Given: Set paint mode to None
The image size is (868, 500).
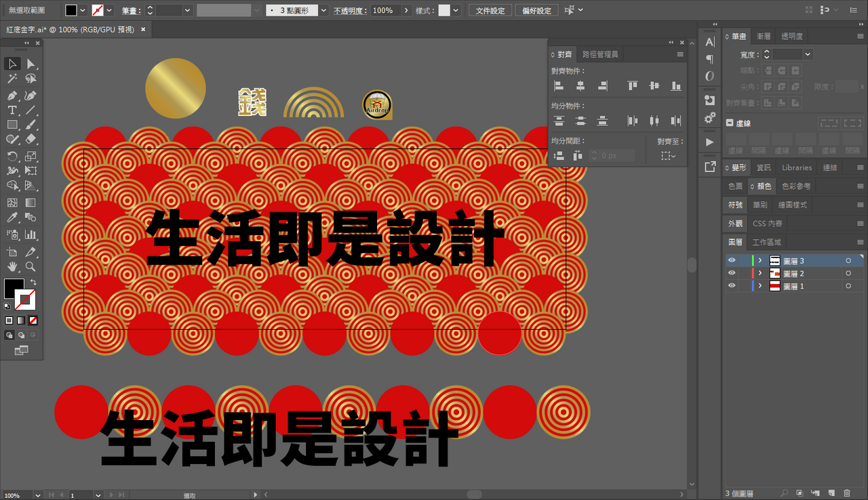Looking at the screenshot, I should [x=33, y=320].
